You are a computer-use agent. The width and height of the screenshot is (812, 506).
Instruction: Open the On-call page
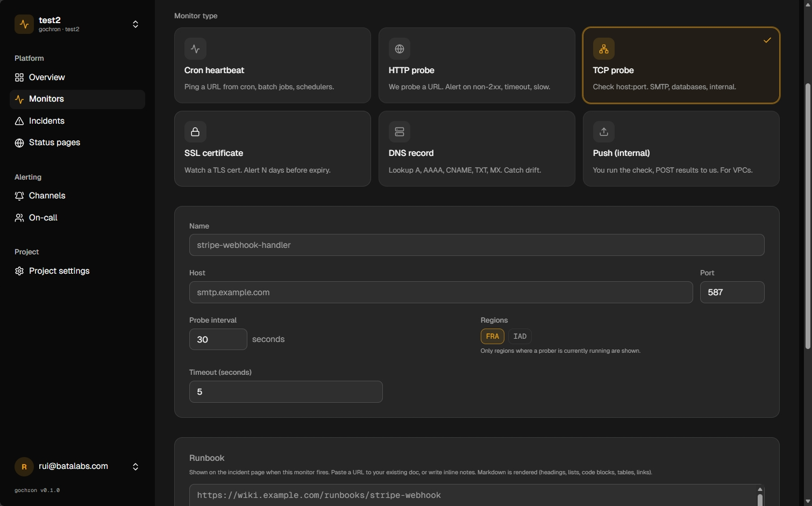(x=77, y=218)
